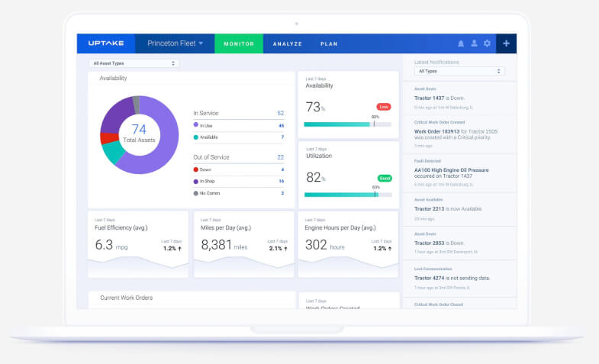
Task: Expand the Princeton Fleet dropdown
Action: coord(175,43)
